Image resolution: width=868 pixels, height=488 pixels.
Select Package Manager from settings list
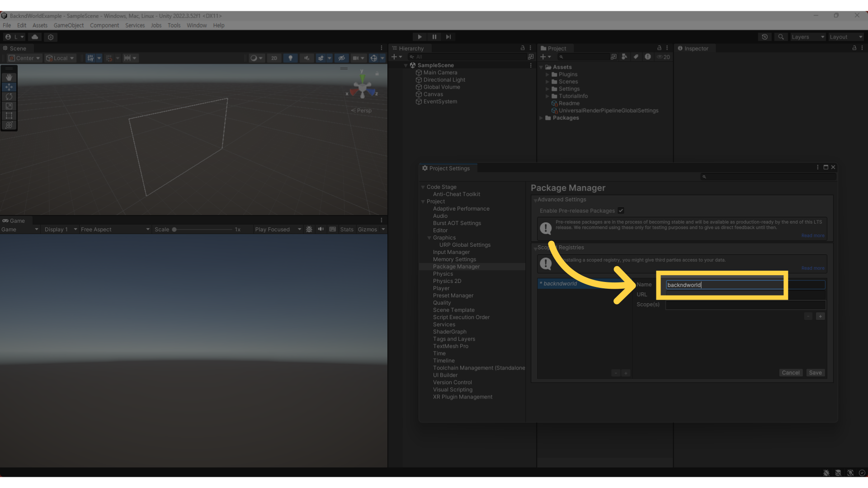(456, 266)
